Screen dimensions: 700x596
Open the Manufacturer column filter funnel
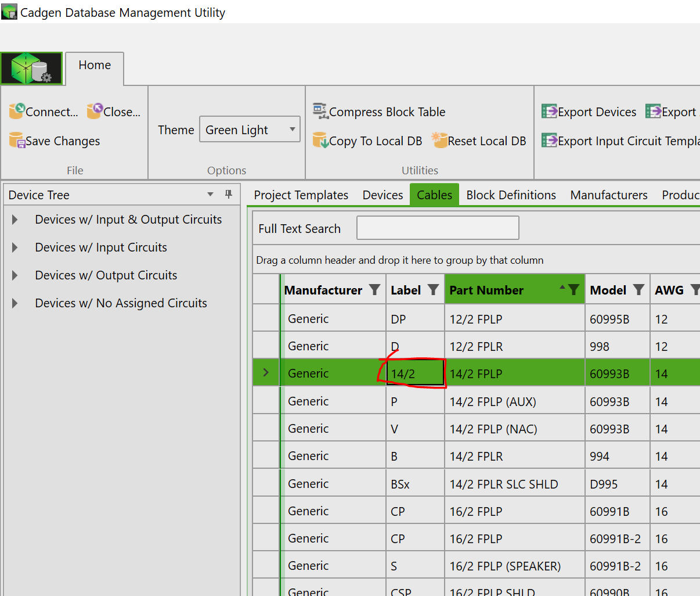375,289
